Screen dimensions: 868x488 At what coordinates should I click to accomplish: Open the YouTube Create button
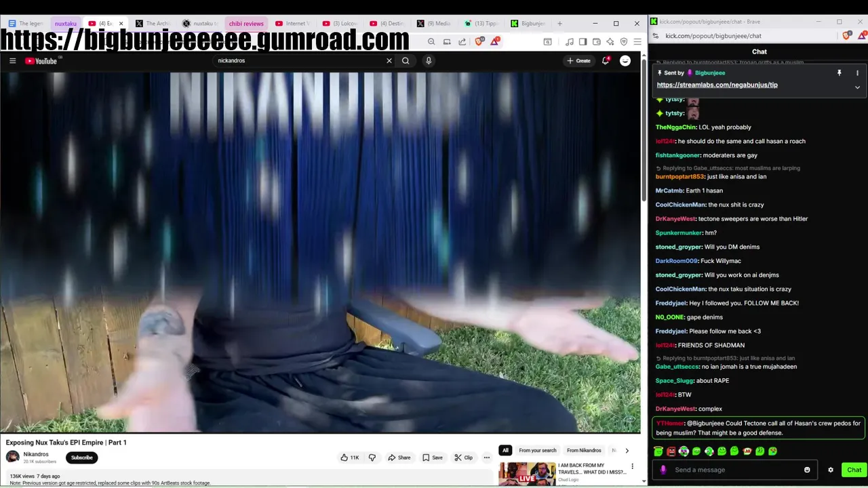tap(578, 61)
